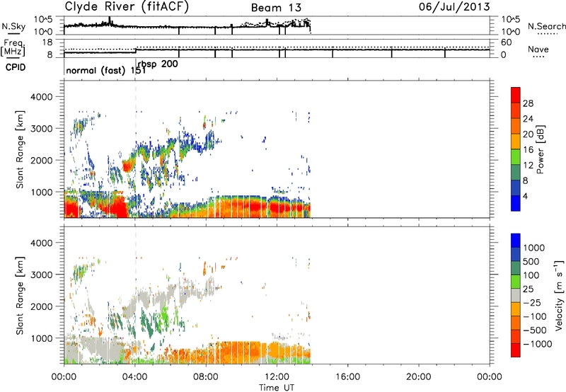The height and width of the screenshot is (392, 566).
Task: Select the red bottom Velocity swatch
Action: 516,350
